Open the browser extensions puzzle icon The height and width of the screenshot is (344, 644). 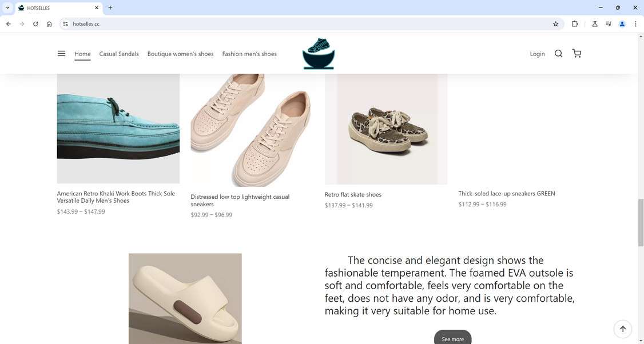[x=575, y=24]
